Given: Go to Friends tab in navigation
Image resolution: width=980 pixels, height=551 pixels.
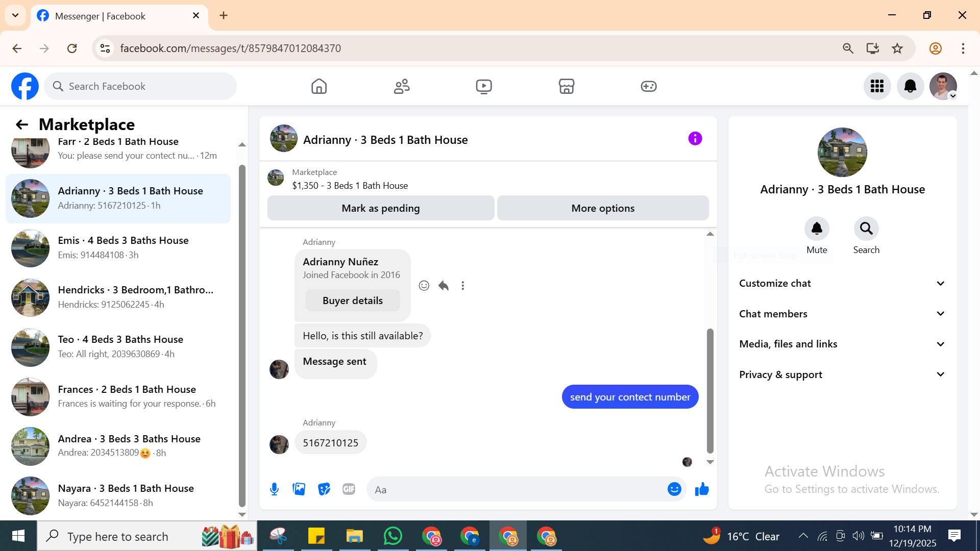Looking at the screenshot, I should pyautogui.click(x=402, y=86).
